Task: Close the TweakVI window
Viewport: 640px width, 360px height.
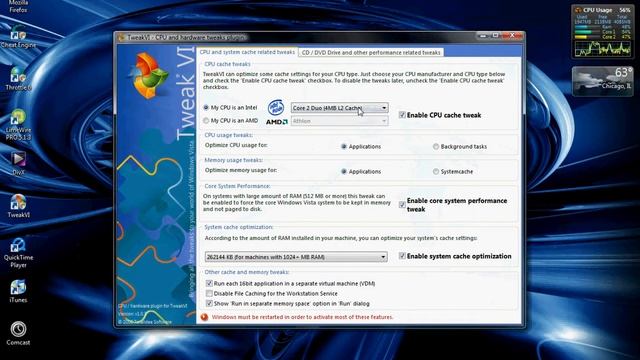Action: point(512,36)
